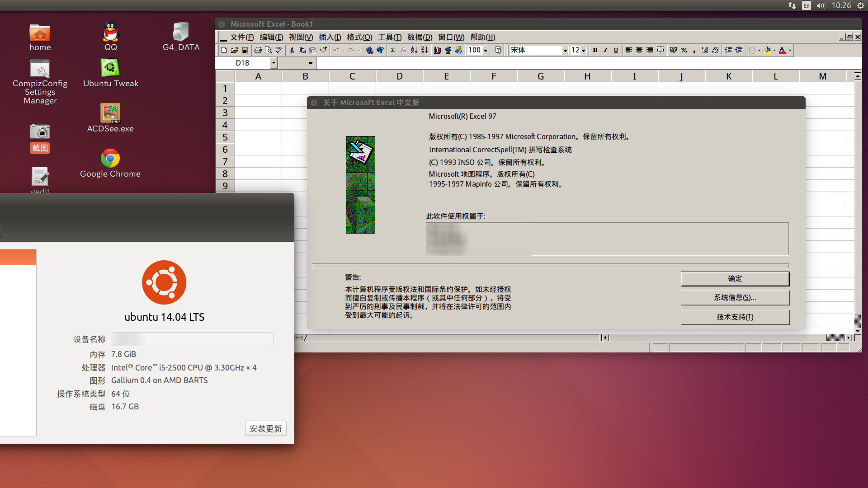Click 确定 in the About Excel dialog

pos(735,279)
